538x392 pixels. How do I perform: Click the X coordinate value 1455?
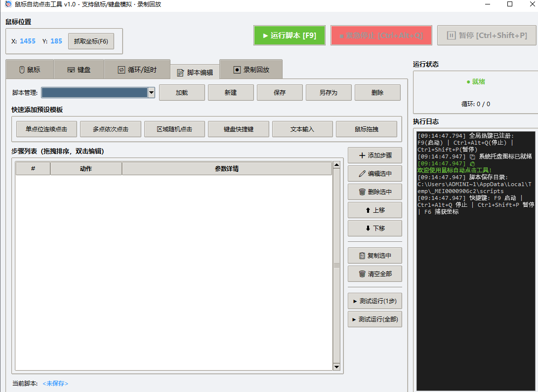28,41
